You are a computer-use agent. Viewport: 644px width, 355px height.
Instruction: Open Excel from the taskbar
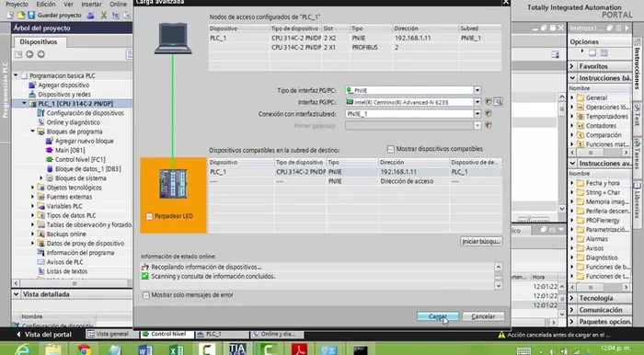[177, 349]
